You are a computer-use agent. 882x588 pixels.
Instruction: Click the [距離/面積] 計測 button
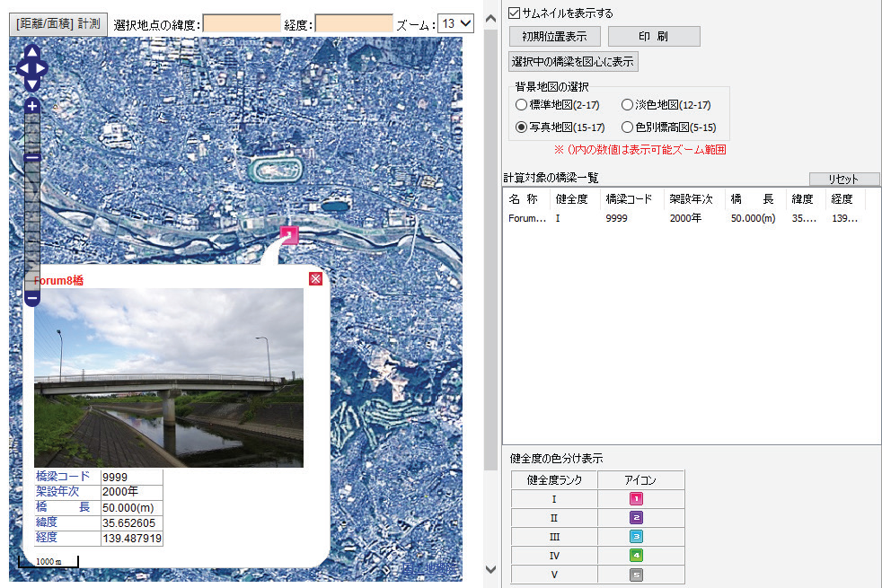click(58, 24)
